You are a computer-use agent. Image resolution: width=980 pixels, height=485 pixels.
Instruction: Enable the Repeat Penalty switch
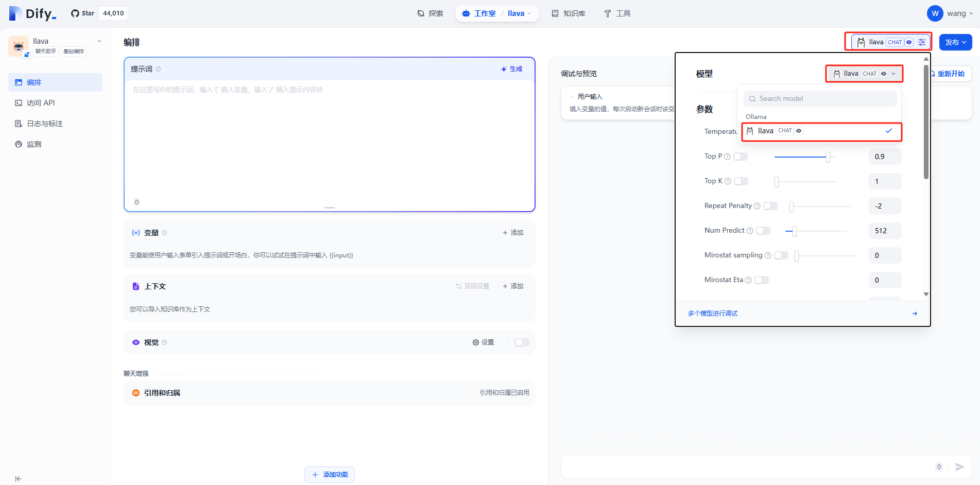coord(770,206)
